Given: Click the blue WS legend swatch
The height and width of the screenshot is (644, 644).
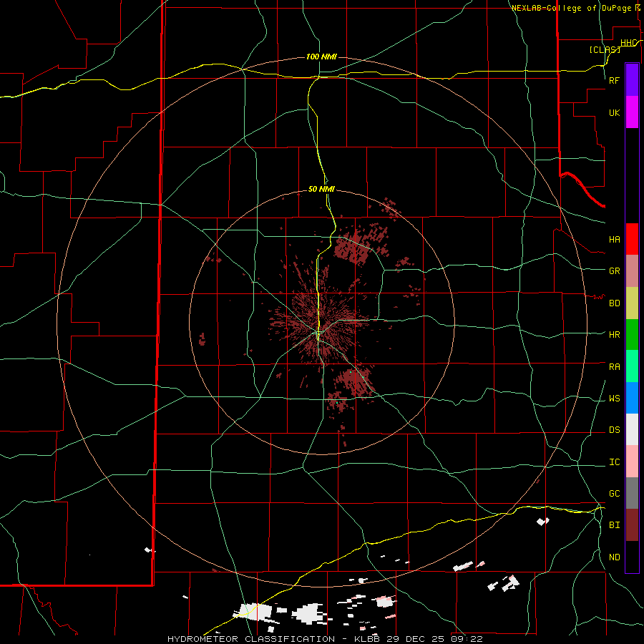Looking at the screenshot, I should coord(632,398).
